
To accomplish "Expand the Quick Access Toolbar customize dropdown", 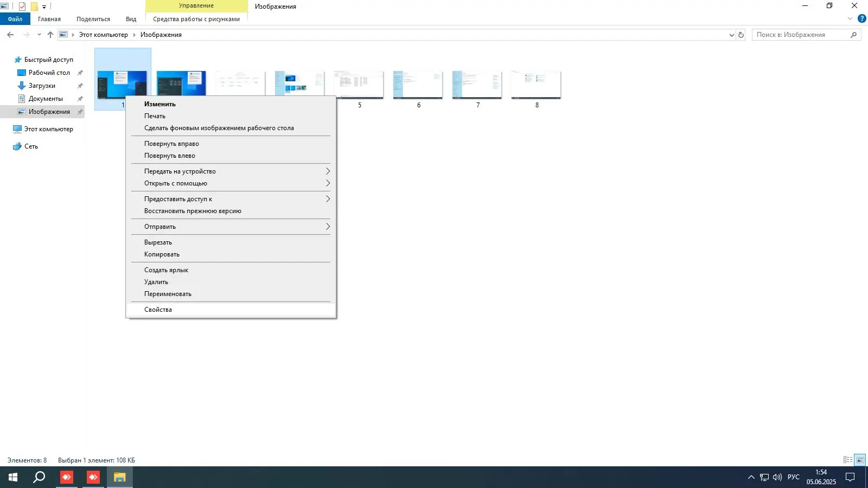I will tap(43, 7).
